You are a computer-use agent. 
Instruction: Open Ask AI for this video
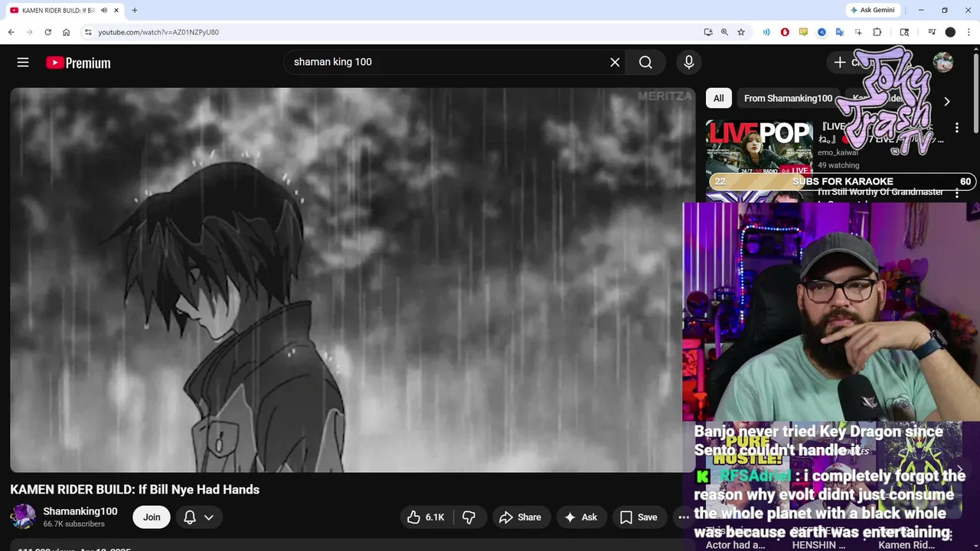[x=580, y=517]
